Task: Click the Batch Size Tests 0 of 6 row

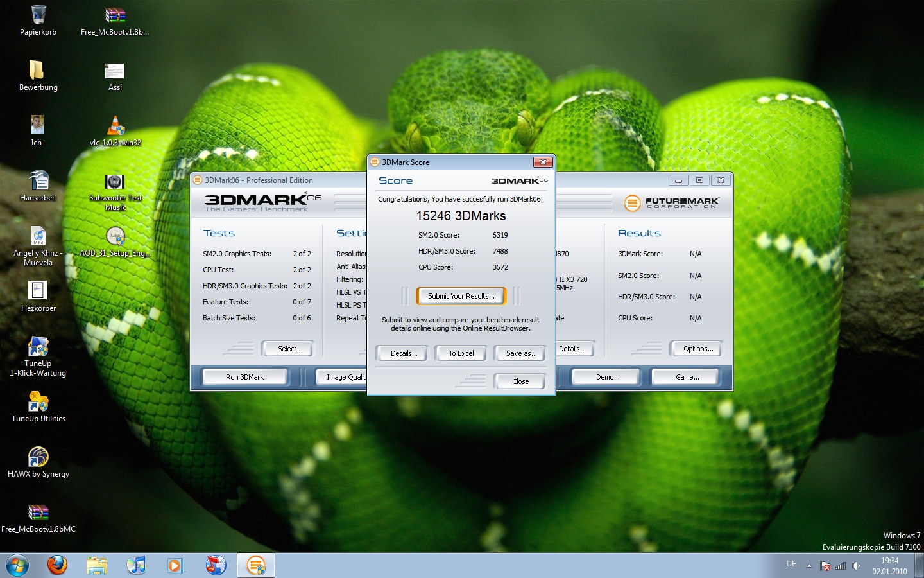Action: point(257,318)
